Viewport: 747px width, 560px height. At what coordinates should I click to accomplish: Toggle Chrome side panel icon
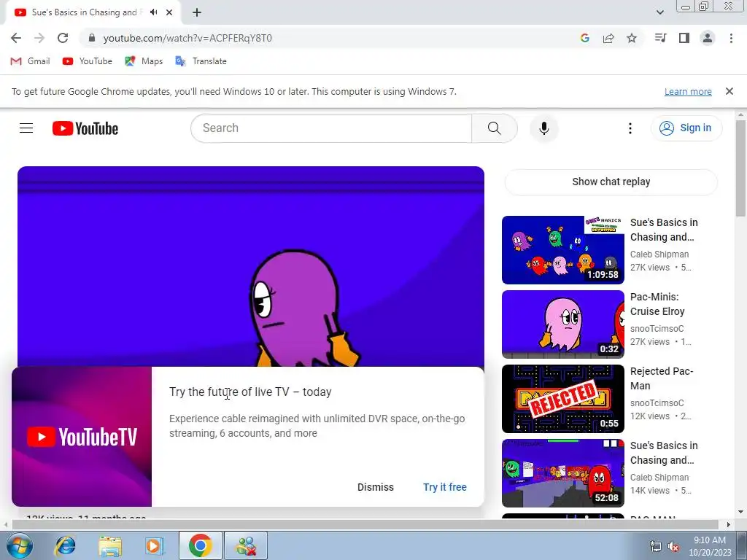click(x=684, y=38)
